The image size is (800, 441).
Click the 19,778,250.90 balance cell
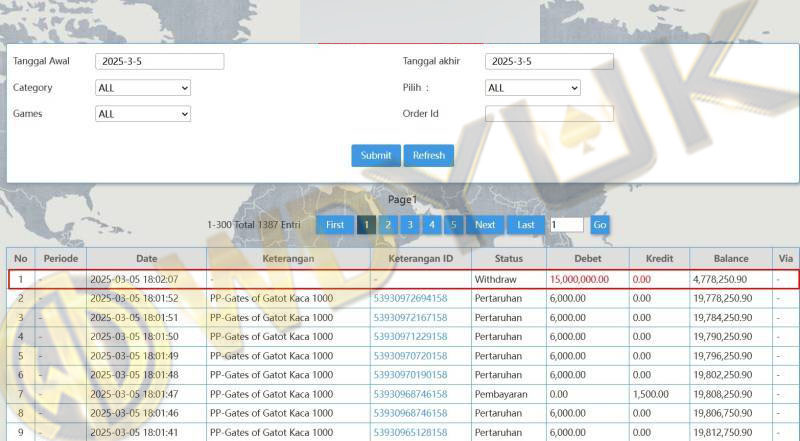point(722,298)
